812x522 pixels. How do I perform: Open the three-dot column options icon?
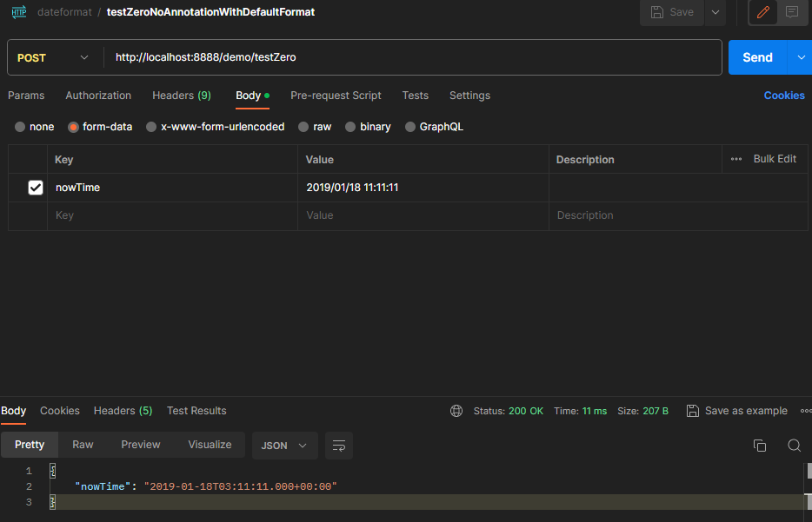coord(736,159)
